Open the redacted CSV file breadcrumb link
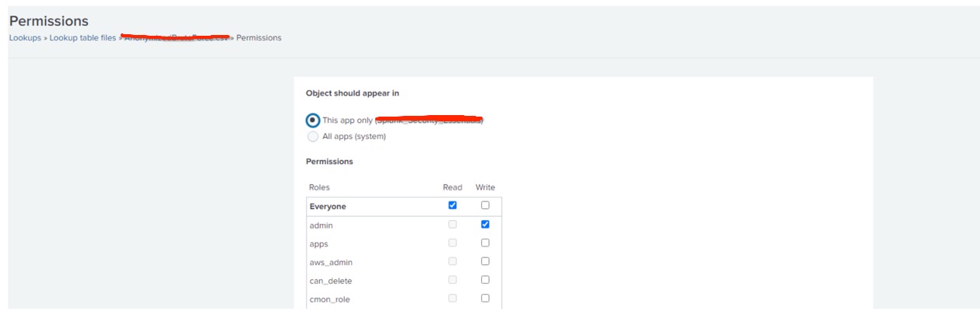 pyautogui.click(x=176, y=37)
